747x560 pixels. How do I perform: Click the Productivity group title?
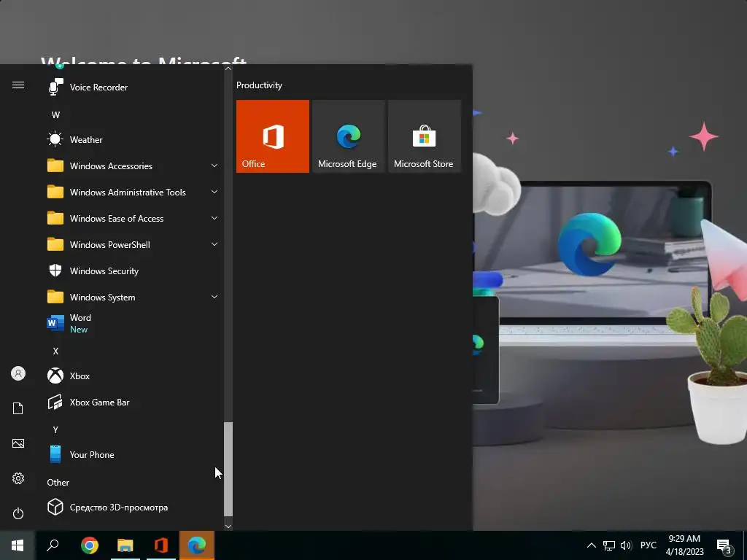[x=259, y=85]
